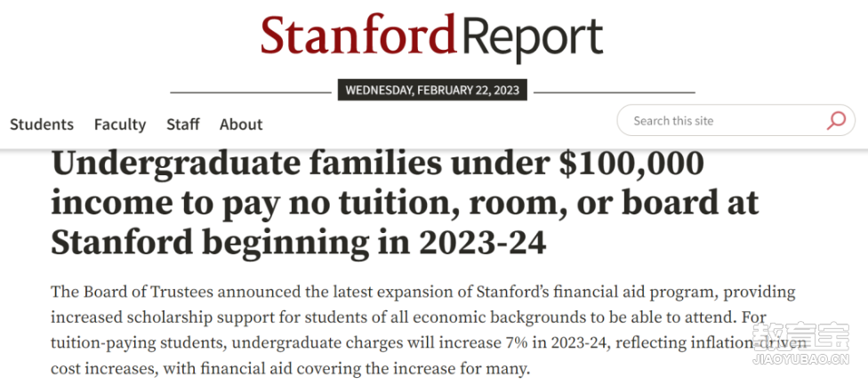The image size is (868, 385).
Task: Click the $100,000 figure in the headline
Action: (x=631, y=164)
